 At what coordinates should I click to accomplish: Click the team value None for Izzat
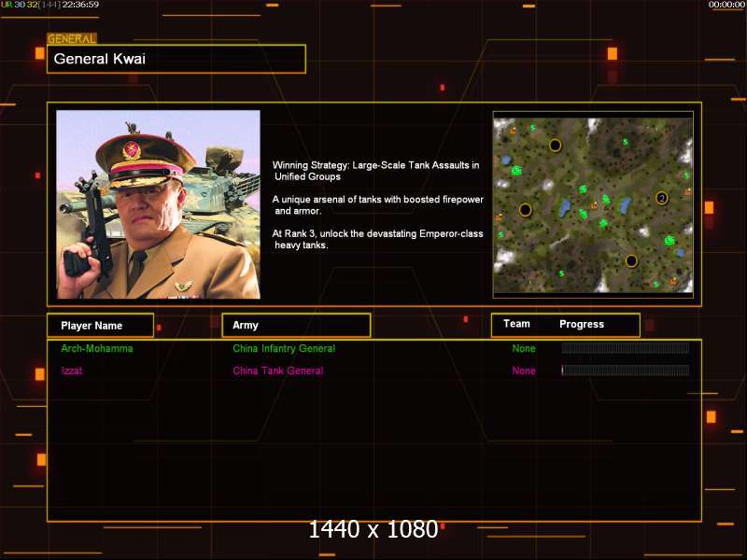(x=524, y=371)
